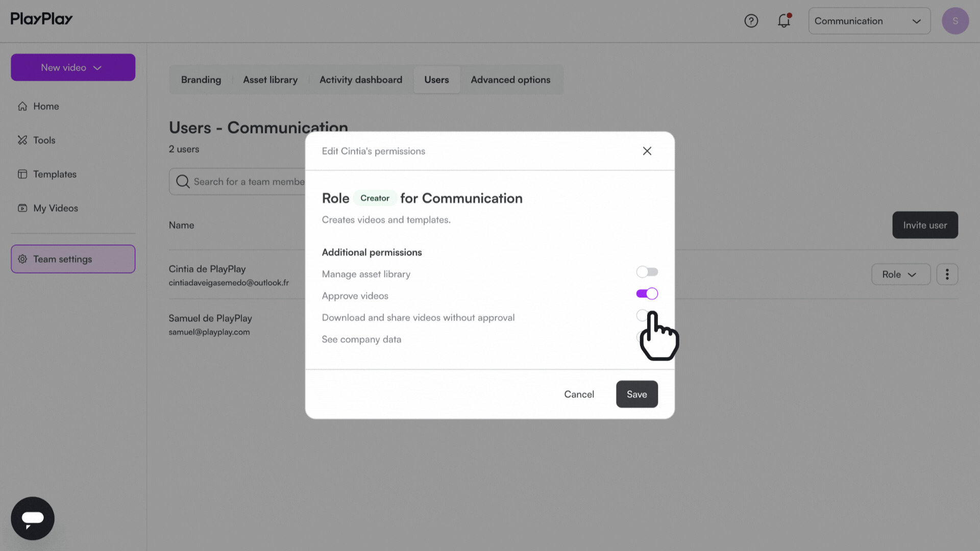Click the Templates sidebar icon
980x551 pixels.
pos(22,174)
